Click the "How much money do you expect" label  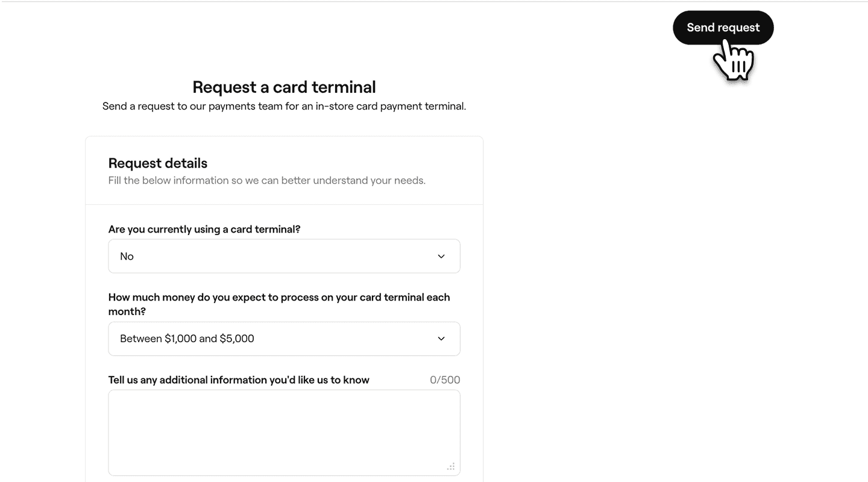point(279,297)
